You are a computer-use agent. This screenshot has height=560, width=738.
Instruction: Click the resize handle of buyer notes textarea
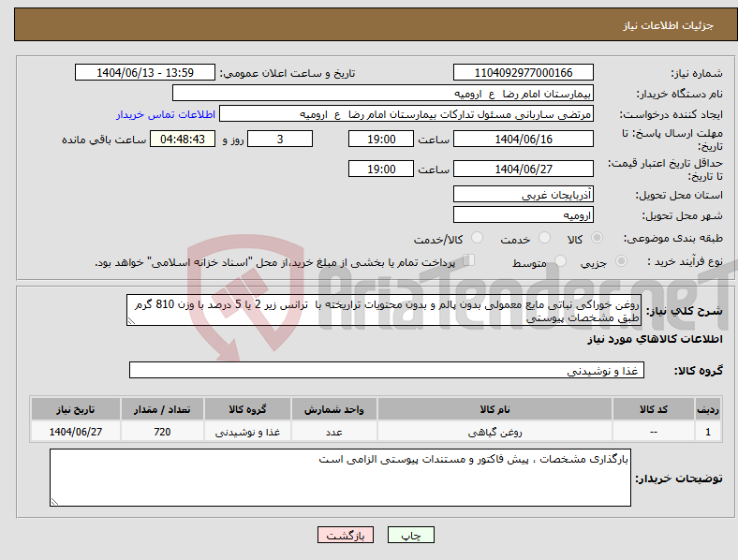point(54,502)
